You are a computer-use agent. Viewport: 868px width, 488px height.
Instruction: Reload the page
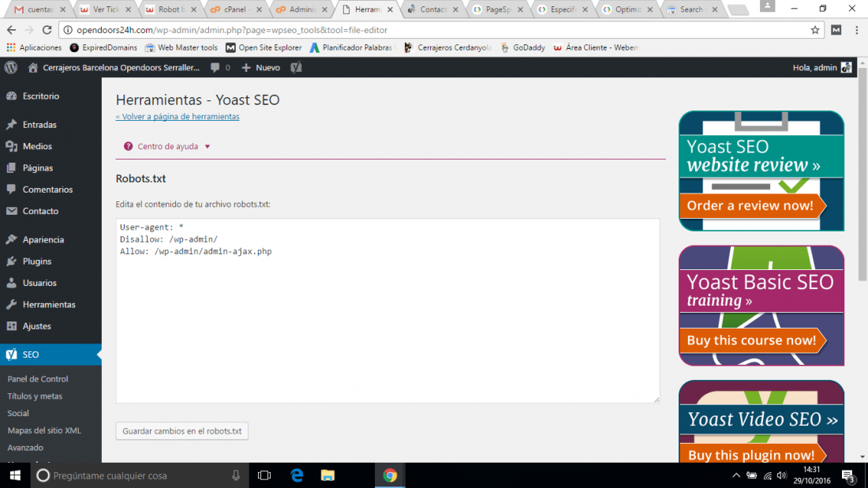[x=47, y=30]
